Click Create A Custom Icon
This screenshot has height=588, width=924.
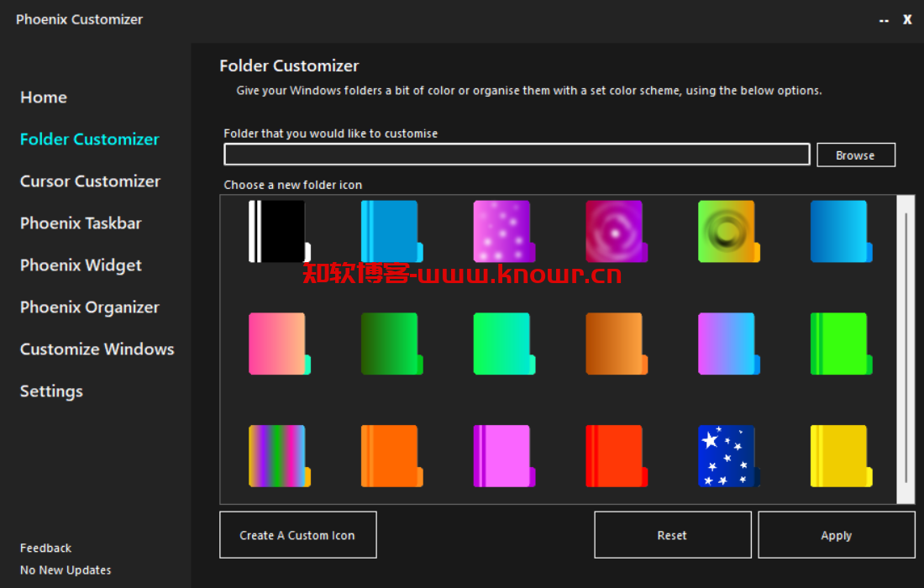pos(297,535)
